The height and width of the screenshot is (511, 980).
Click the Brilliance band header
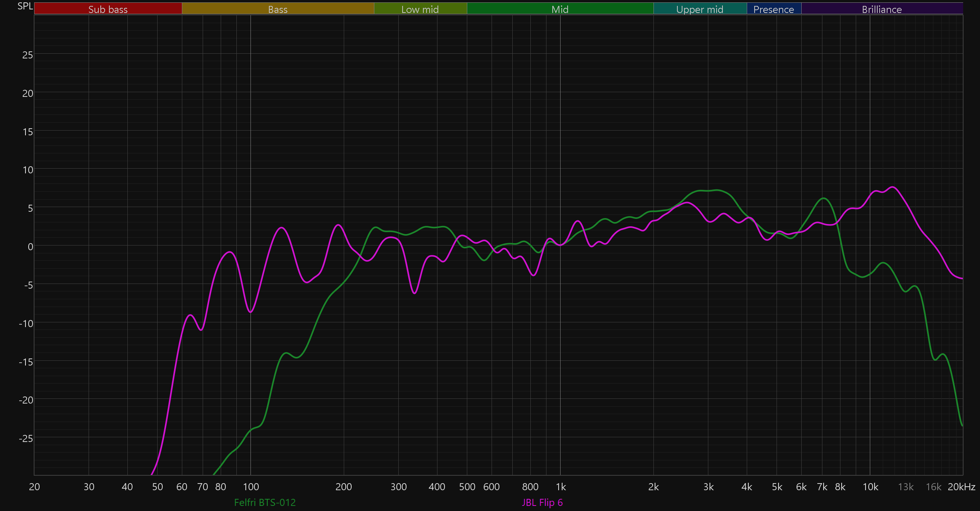[882, 9]
